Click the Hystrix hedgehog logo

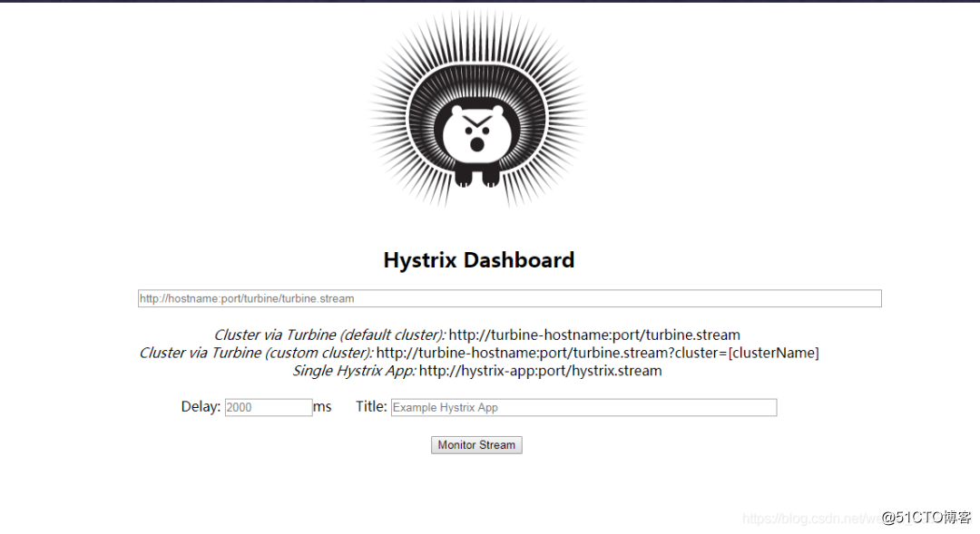[477, 110]
